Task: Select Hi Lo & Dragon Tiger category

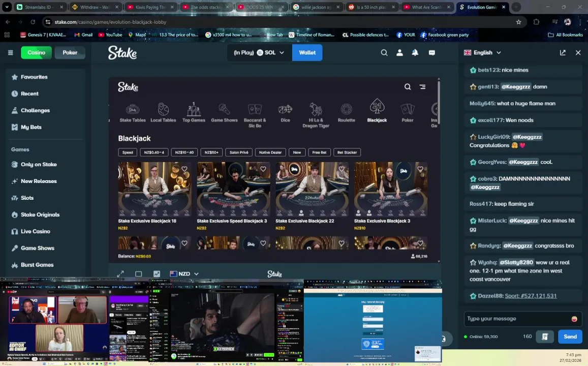Action: point(316,115)
